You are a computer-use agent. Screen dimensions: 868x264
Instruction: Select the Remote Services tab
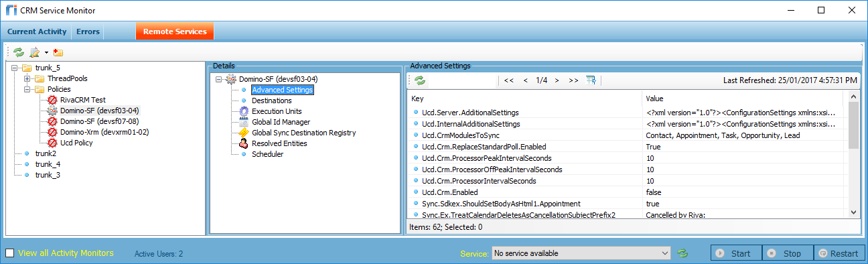tap(174, 31)
